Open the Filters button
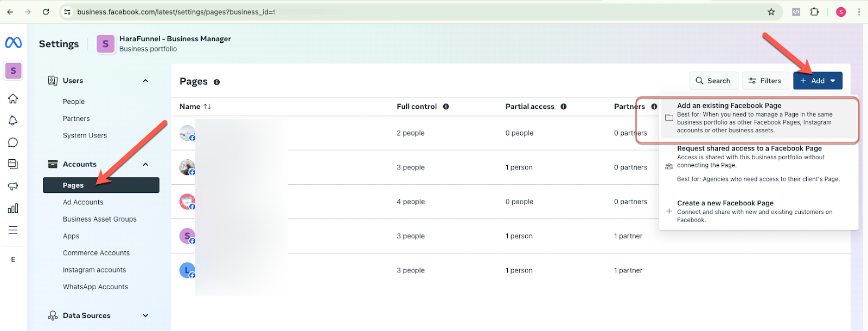 click(x=765, y=81)
